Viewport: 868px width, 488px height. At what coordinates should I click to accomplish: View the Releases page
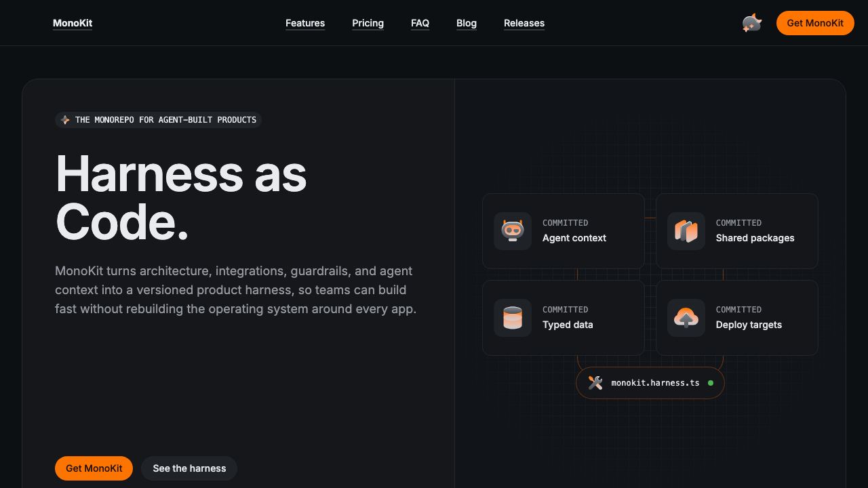(x=524, y=23)
